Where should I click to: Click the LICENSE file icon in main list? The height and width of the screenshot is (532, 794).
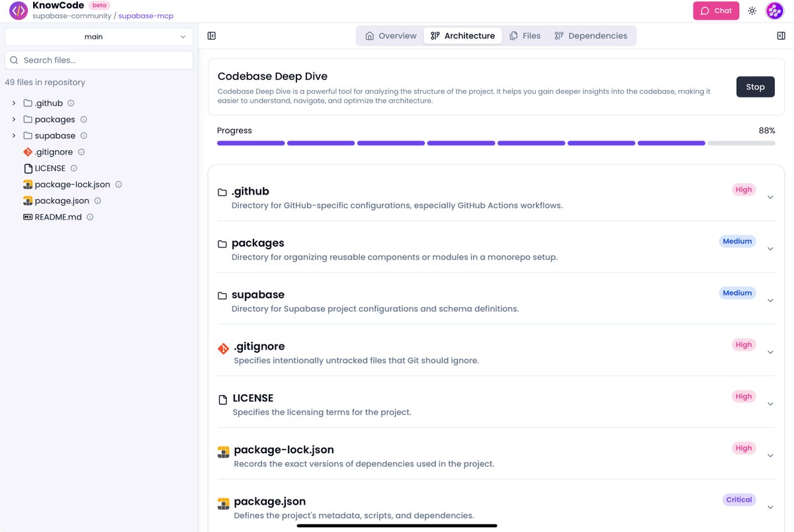[223, 400]
